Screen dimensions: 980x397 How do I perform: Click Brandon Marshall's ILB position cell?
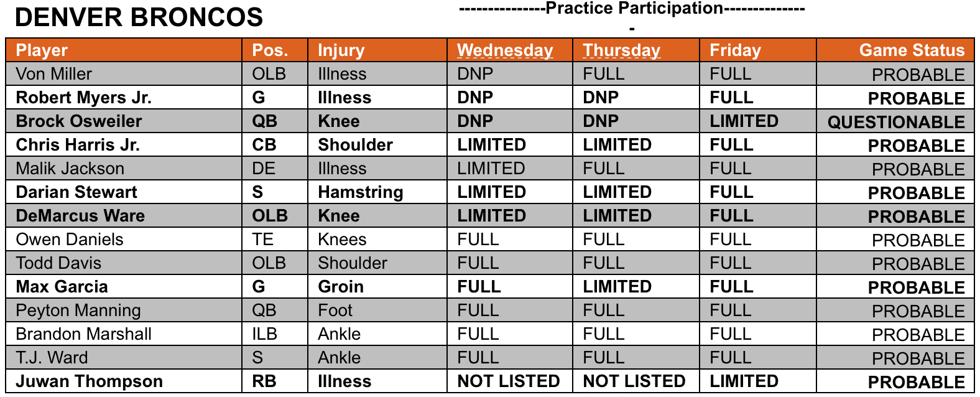(x=275, y=334)
